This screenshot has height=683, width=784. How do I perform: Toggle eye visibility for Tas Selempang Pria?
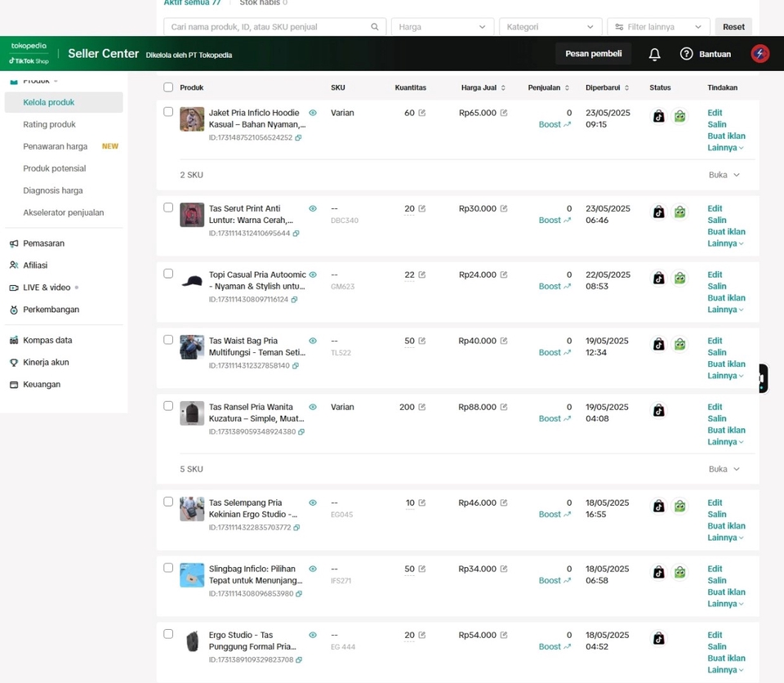(x=313, y=502)
